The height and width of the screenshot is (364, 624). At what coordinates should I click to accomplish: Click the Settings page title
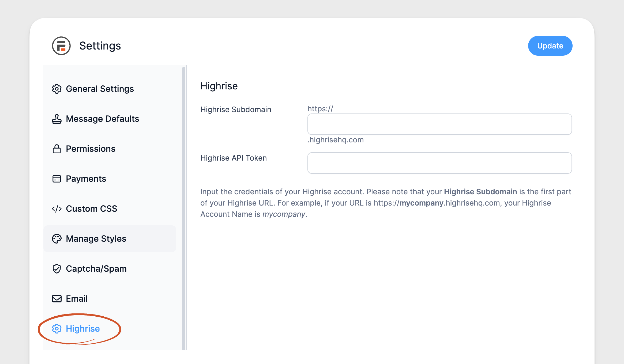pos(100,46)
